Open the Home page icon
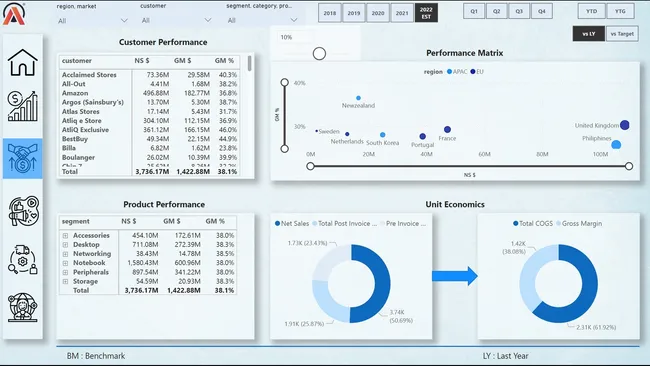 coord(22,63)
